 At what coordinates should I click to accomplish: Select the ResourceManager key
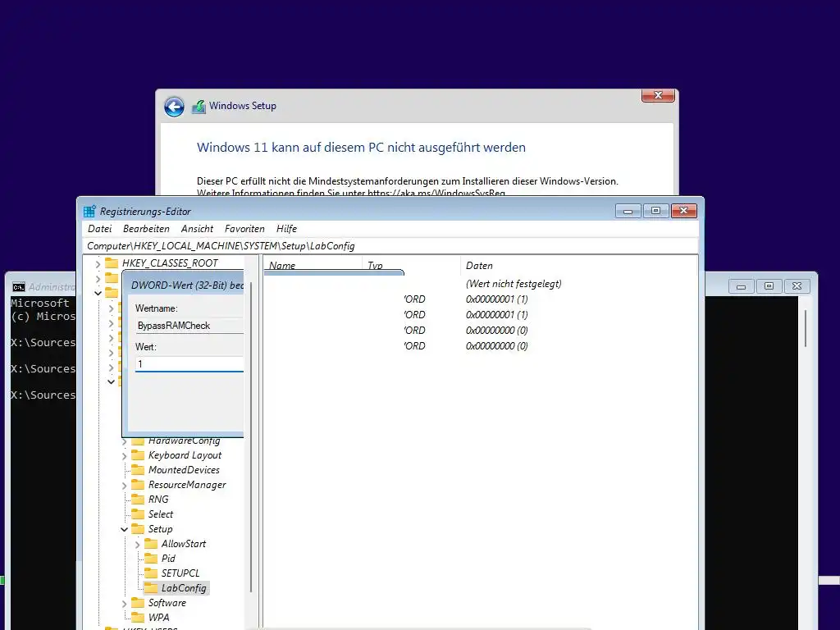click(187, 485)
